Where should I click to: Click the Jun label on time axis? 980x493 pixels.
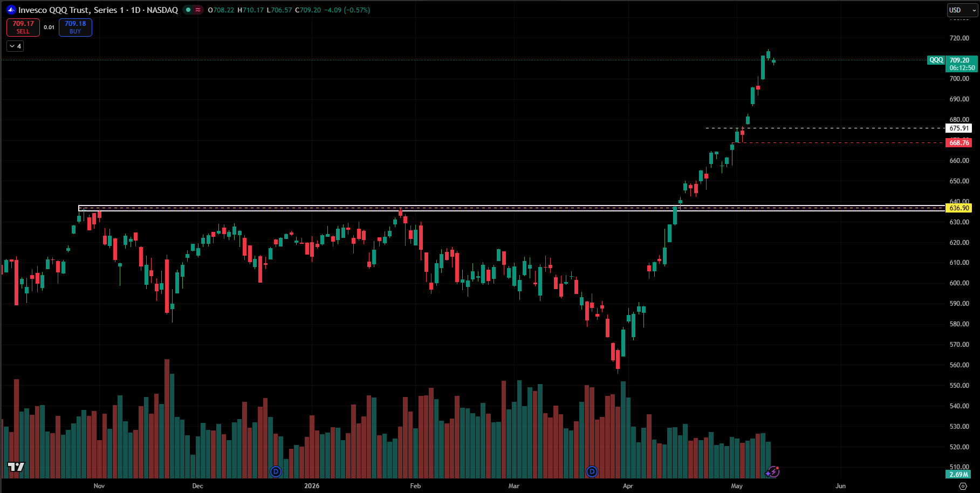841,486
